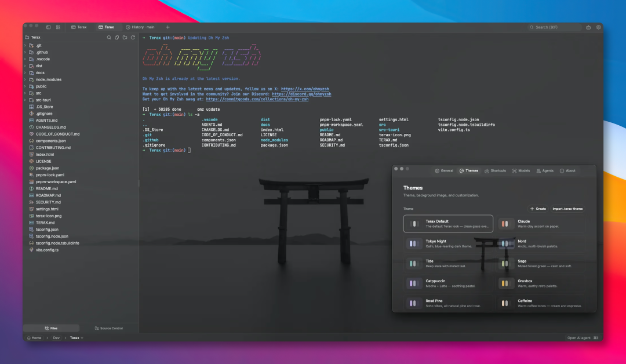Go to Dev breadcrumb
Viewport: 626px width, 364px height.
tap(56, 338)
